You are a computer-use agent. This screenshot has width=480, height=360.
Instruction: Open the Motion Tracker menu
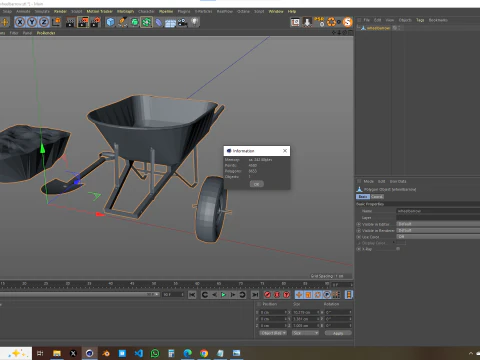pyautogui.click(x=100, y=11)
